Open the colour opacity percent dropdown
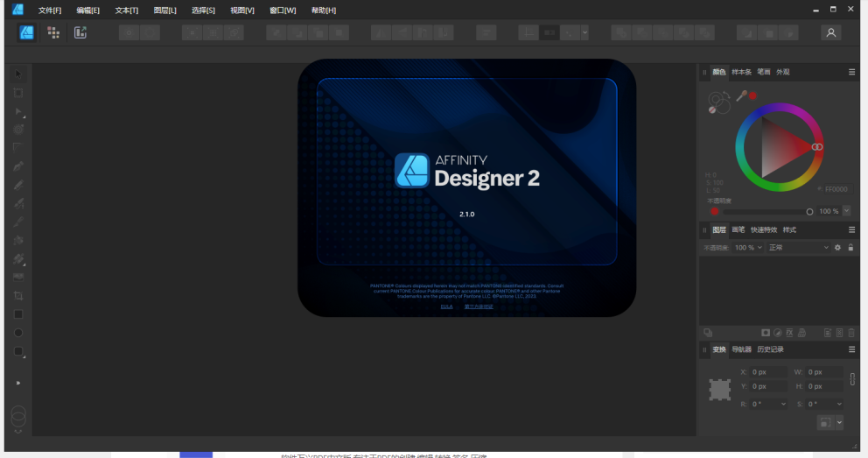The width and height of the screenshot is (868, 458). point(846,211)
